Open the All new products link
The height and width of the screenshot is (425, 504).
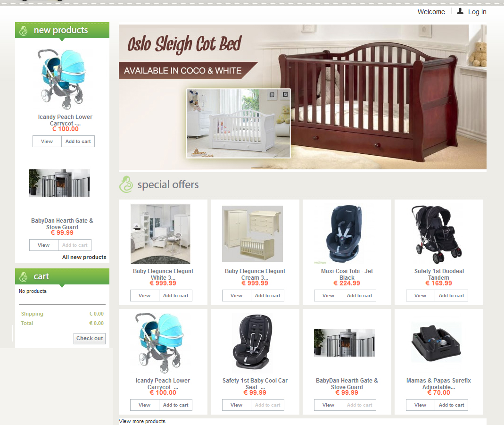tap(84, 257)
